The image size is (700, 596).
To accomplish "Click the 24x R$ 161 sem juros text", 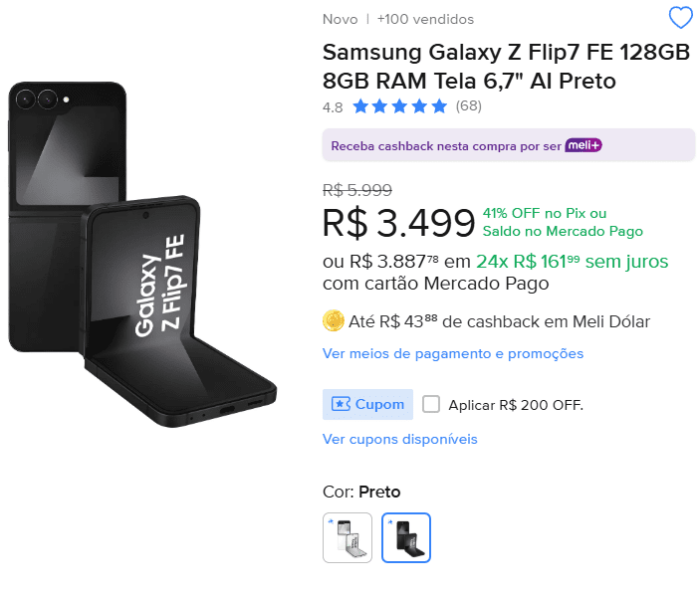I will coord(572,262).
